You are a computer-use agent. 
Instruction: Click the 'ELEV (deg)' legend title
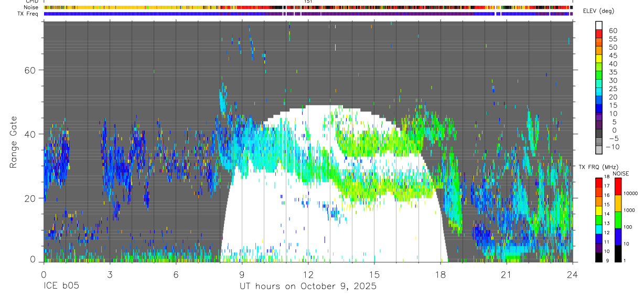click(x=599, y=11)
